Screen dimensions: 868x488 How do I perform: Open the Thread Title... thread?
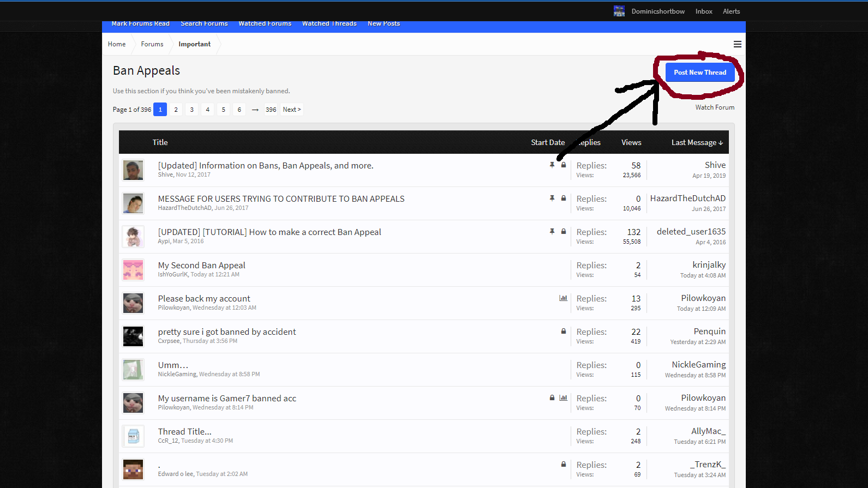184,432
